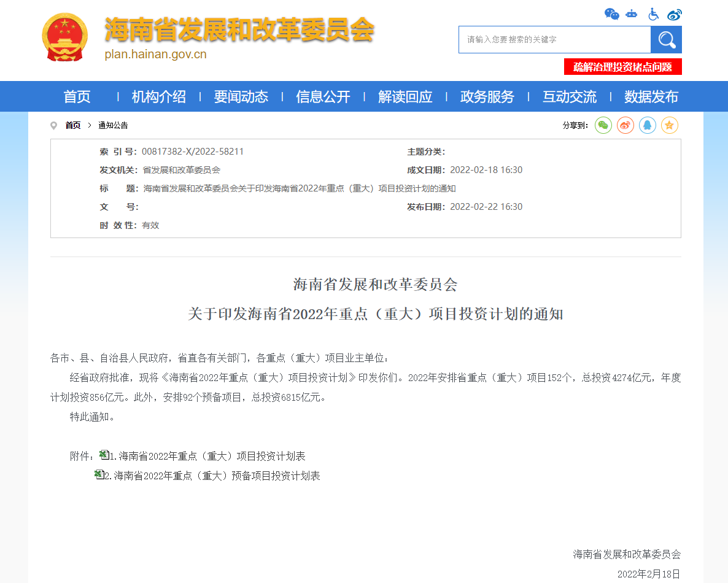Share to Weibo via orange share icon
Image resolution: width=728 pixels, height=583 pixels.
625,125
